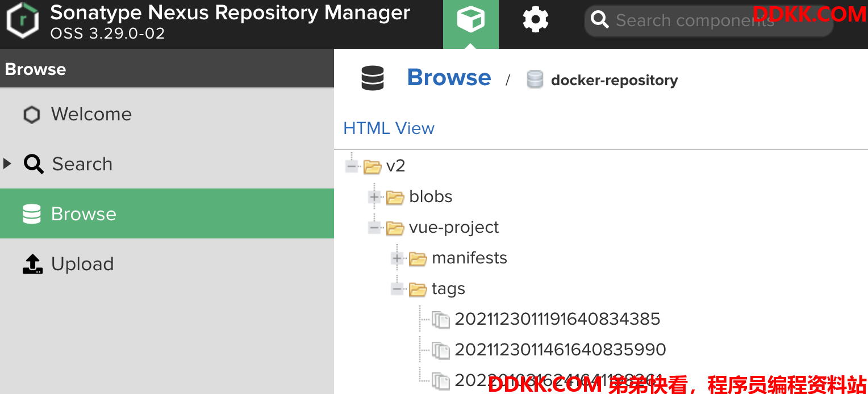Click file icon of tag 202112301146​1640835990

tap(441, 350)
